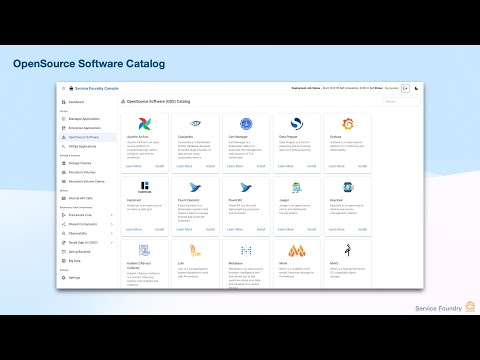Toggle dark mode with the moon icon
480x360 pixels.
[416, 88]
